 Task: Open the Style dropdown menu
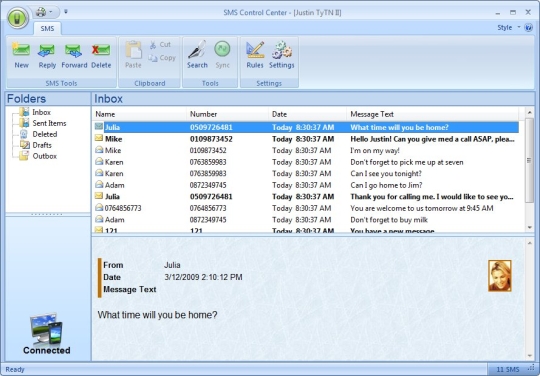[x=508, y=28]
